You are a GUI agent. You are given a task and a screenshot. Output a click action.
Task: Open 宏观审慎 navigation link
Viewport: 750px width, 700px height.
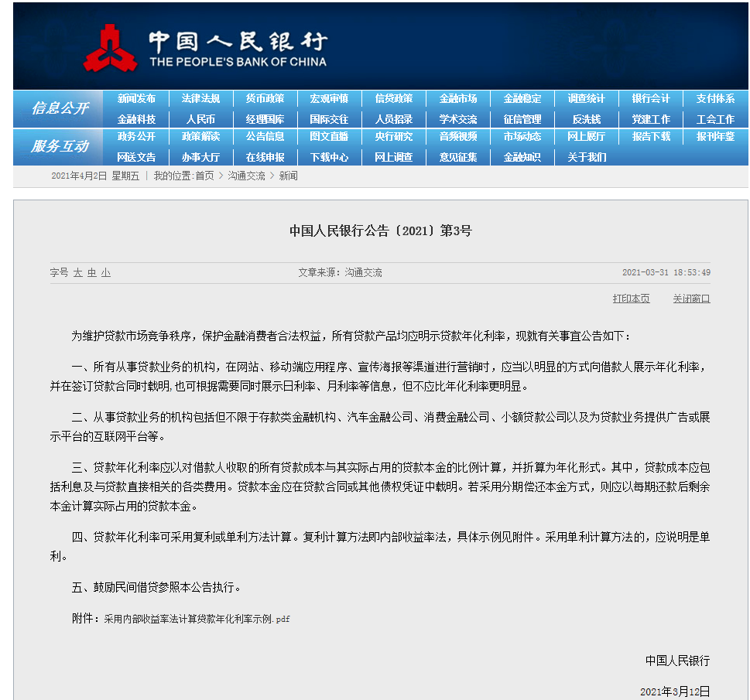click(329, 98)
